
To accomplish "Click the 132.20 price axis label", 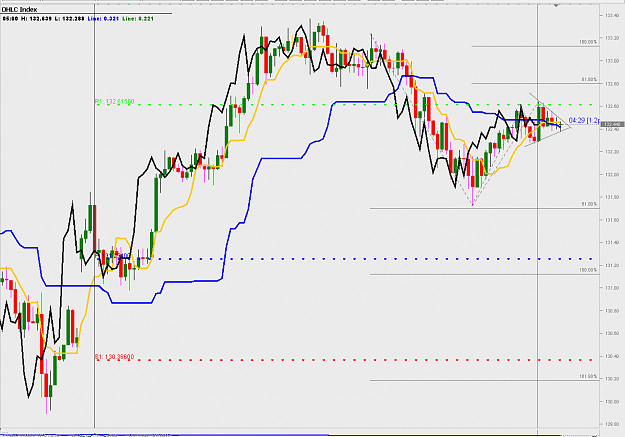I will point(612,152).
